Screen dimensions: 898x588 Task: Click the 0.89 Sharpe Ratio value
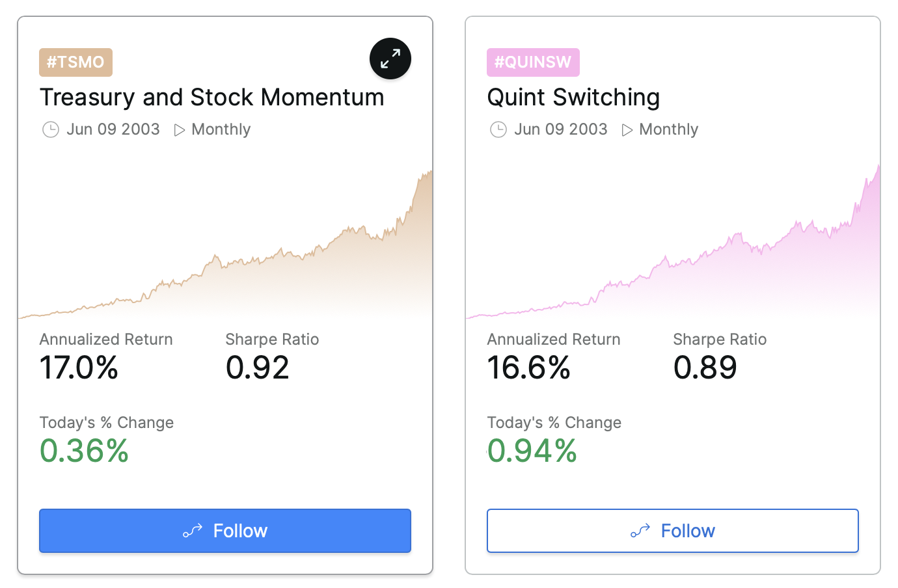pos(705,367)
